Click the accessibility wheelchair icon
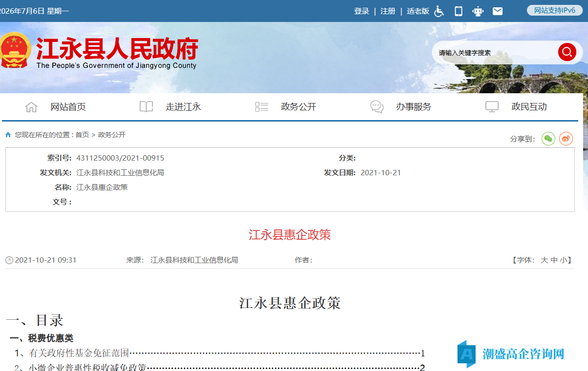 tap(439, 11)
